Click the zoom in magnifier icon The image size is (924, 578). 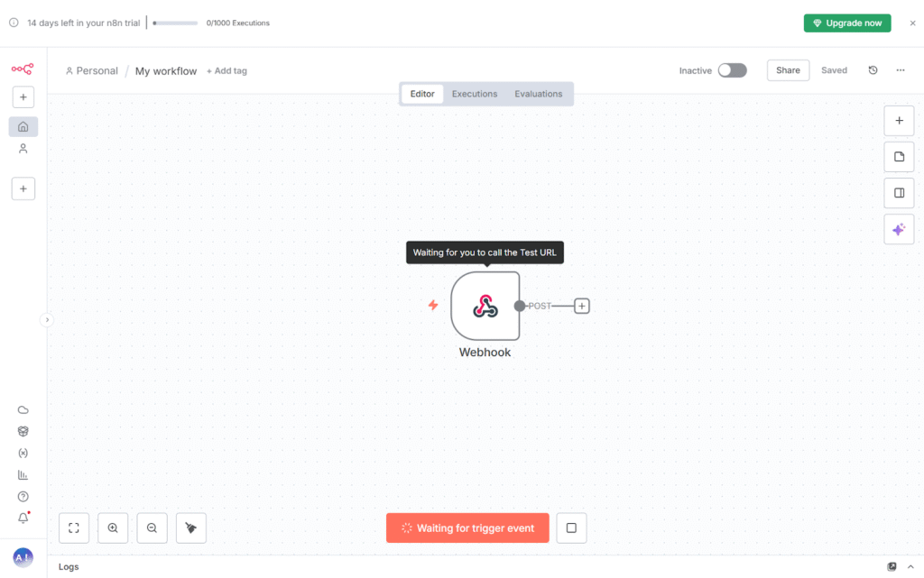click(113, 528)
